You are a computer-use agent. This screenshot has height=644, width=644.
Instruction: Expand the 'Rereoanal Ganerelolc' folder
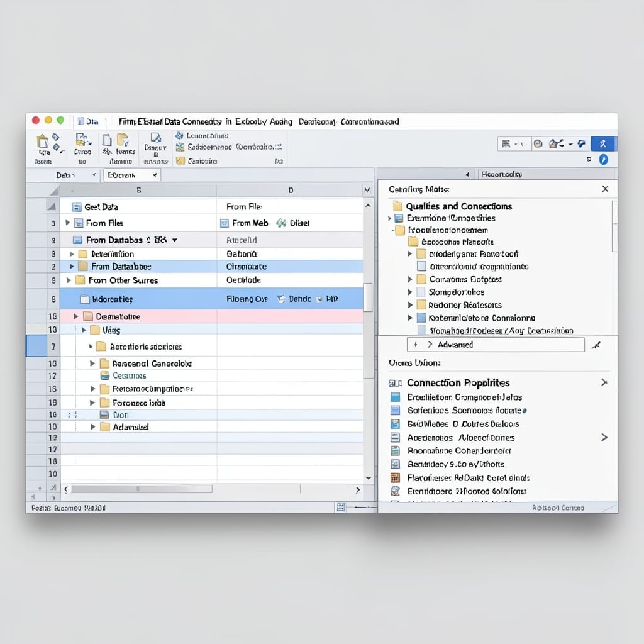coord(92,363)
